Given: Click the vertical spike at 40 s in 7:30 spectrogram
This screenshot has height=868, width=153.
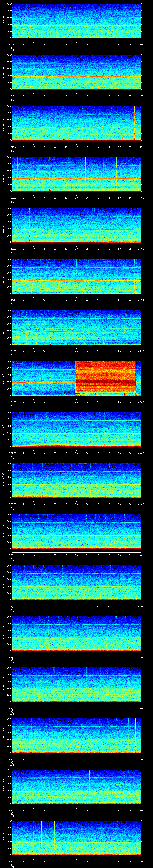Looking at the screenshot, I should [98, 72].
